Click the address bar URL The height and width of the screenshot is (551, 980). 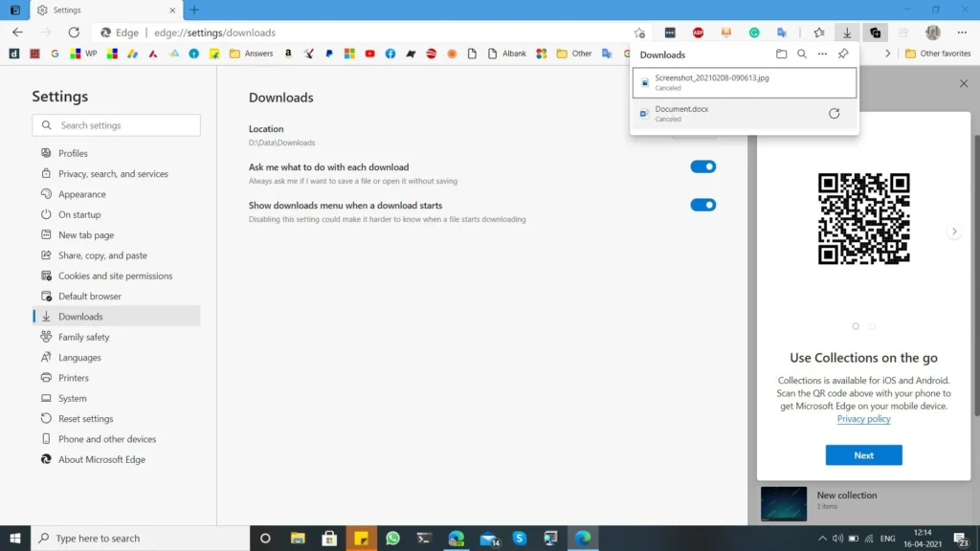point(215,33)
